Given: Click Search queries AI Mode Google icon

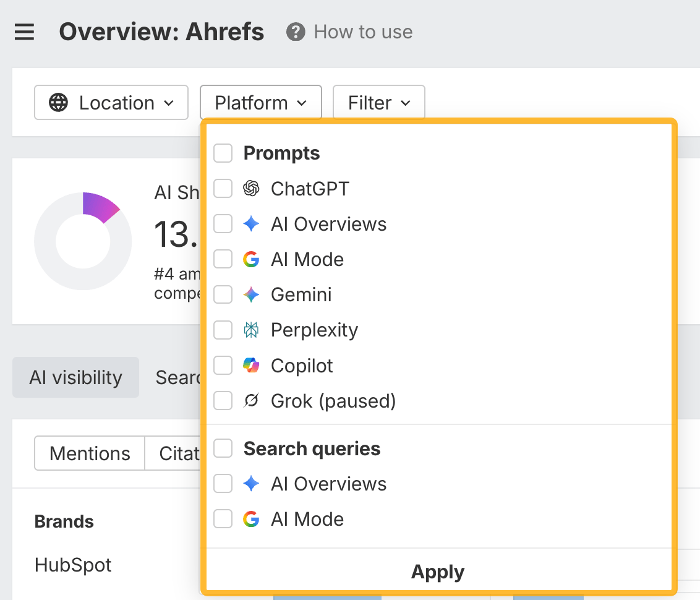Looking at the screenshot, I should (251, 519).
